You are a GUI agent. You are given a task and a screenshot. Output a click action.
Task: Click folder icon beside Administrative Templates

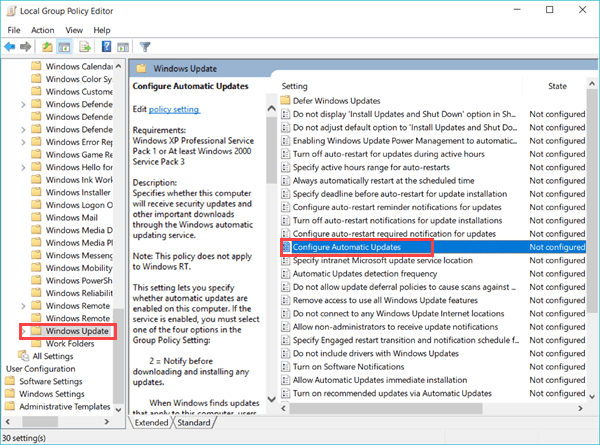[10, 406]
